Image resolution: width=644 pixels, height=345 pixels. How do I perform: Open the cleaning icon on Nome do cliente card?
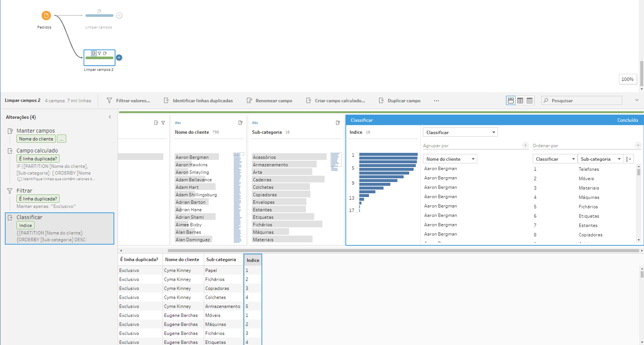(x=241, y=123)
